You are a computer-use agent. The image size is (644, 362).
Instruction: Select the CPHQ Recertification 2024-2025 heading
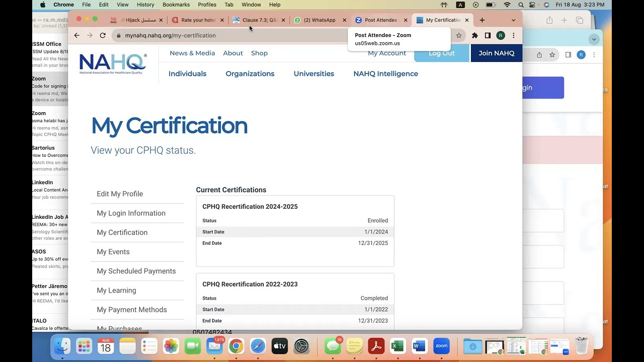250,207
